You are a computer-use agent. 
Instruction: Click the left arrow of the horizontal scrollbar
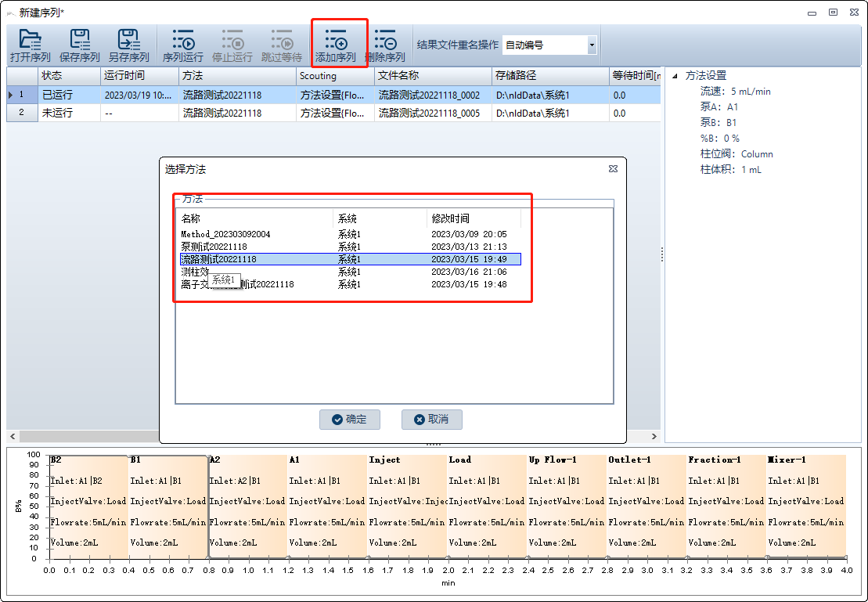(x=12, y=435)
